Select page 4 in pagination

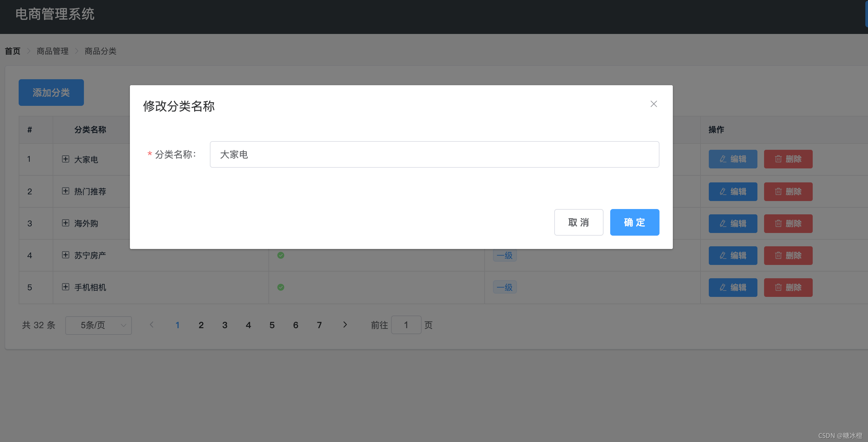[248, 325]
